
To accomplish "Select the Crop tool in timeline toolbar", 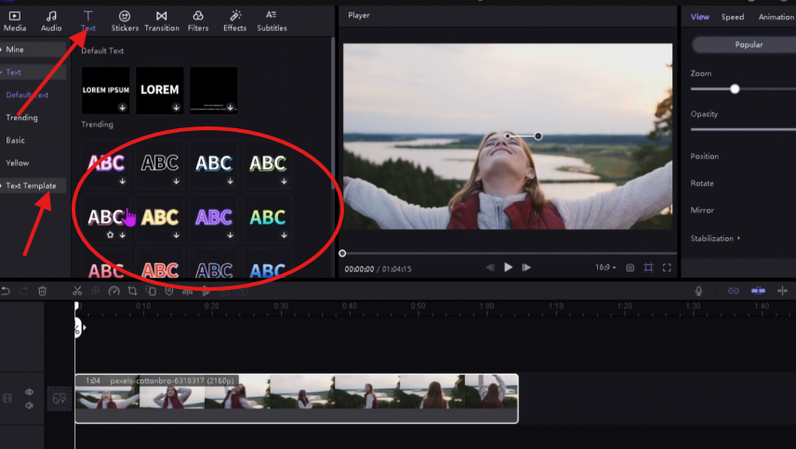I will coord(132,291).
